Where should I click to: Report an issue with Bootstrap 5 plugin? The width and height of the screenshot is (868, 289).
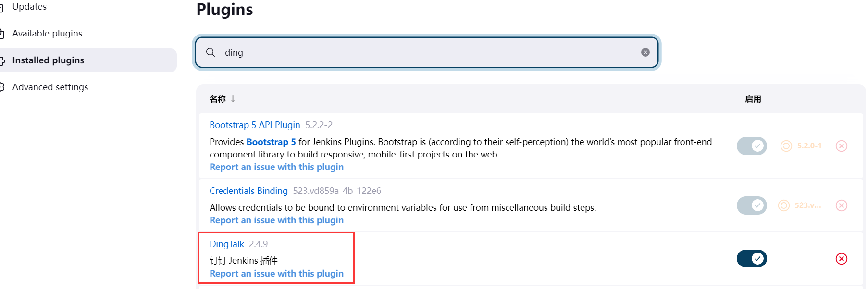[276, 167]
